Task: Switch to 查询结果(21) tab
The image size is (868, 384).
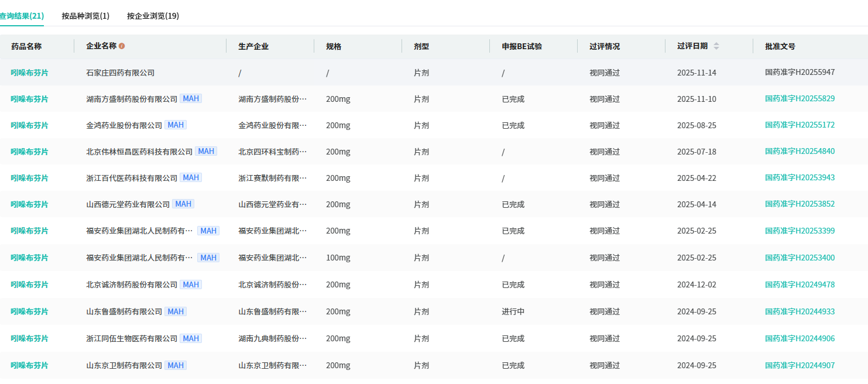Action: click(x=22, y=16)
